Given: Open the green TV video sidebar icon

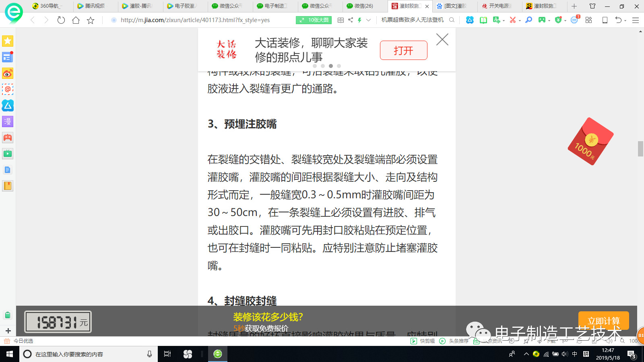Looking at the screenshot, I should coord(8,154).
